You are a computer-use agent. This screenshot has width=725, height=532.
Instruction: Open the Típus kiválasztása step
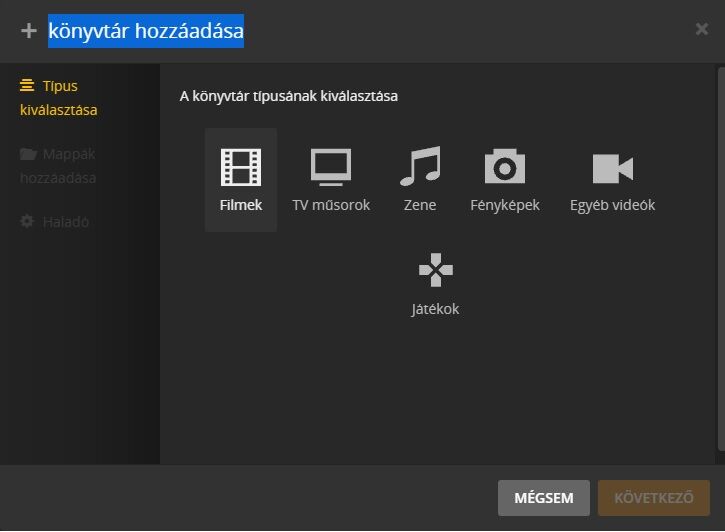[59, 98]
